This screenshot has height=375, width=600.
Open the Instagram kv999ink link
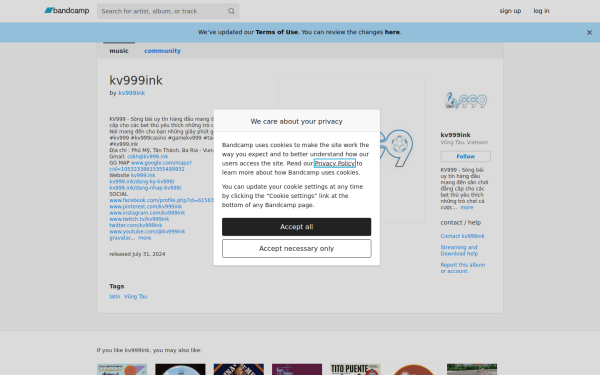tap(147, 213)
